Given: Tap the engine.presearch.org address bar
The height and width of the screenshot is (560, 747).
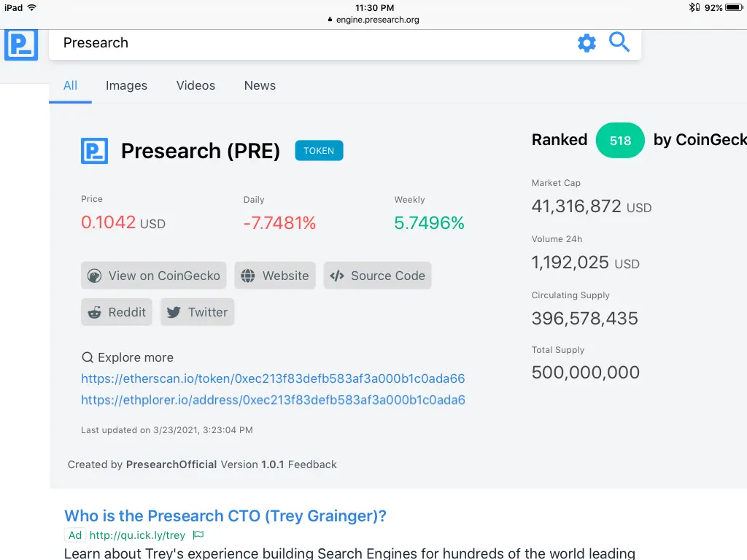Looking at the screenshot, I should click(x=373, y=20).
